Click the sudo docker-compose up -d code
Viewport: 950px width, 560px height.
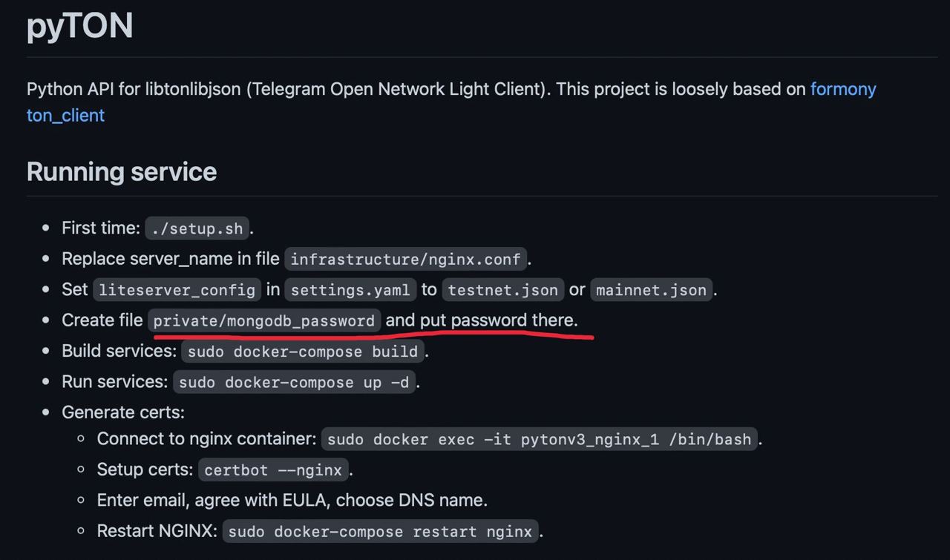[294, 382]
